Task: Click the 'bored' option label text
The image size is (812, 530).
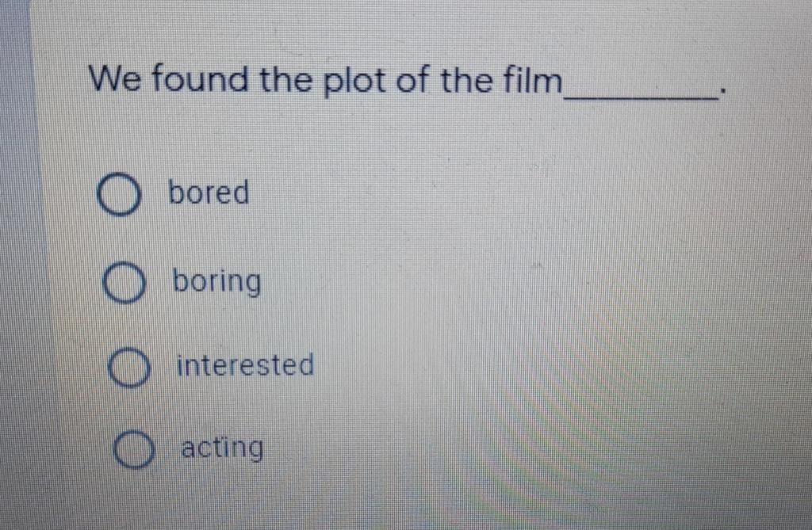Action: [x=209, y=192]
